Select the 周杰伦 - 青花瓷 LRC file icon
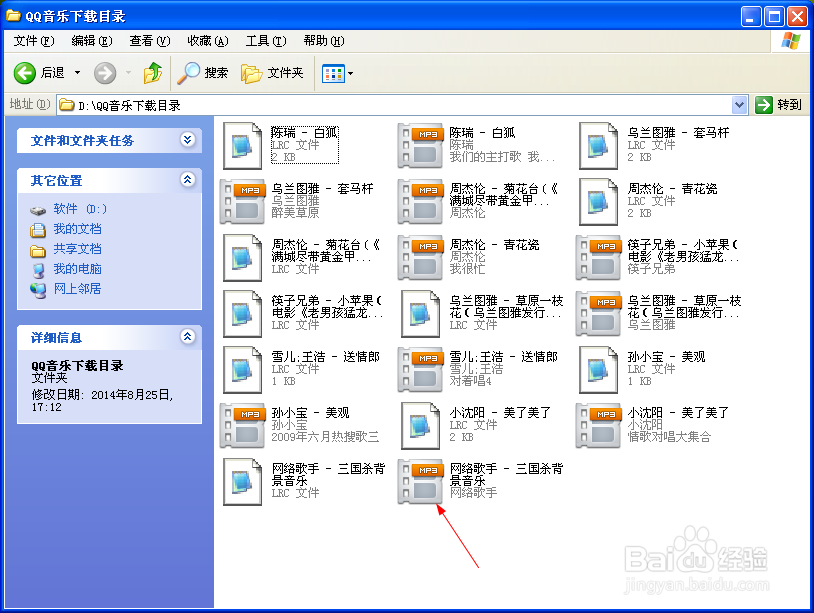The image size is (814, 613). tap(598, 202)
